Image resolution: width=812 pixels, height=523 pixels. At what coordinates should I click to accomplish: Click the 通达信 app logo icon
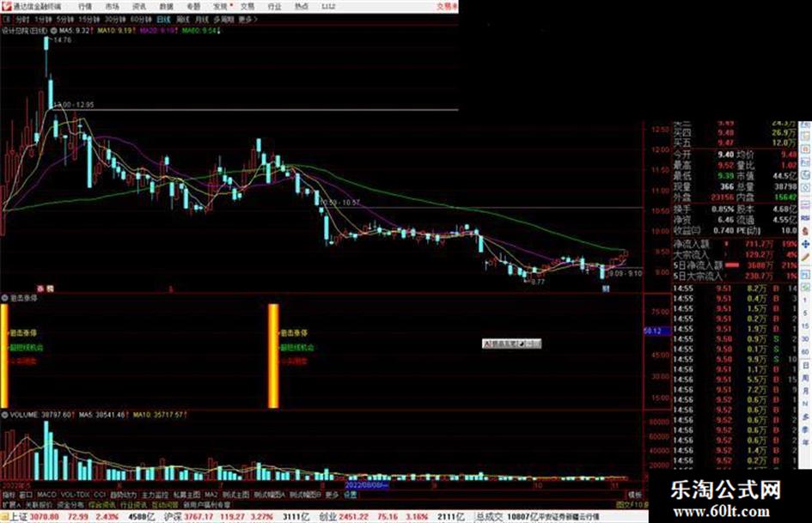pyautogui.click(x=6, y=6)
